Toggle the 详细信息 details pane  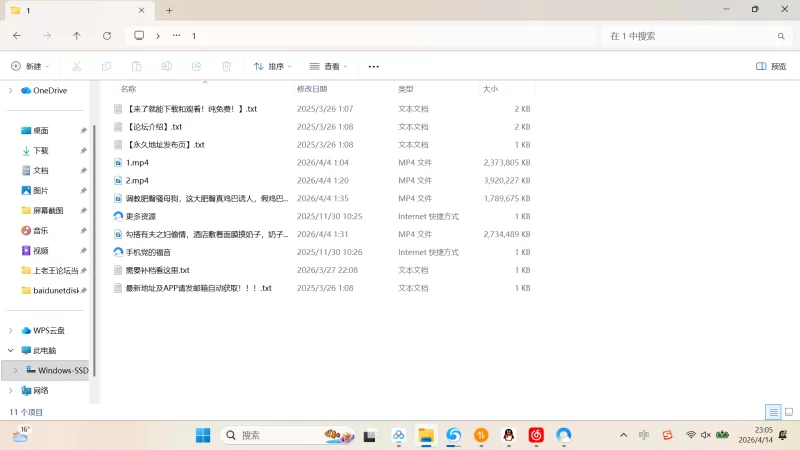[x=770, y=66]
